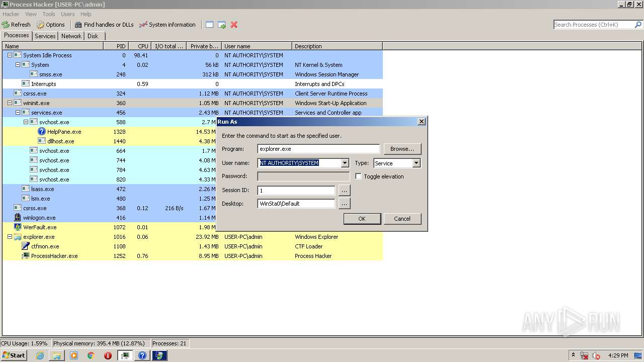Open the Type dropdown
This screenshot has width=644, height=362.
tap(416, 163)
